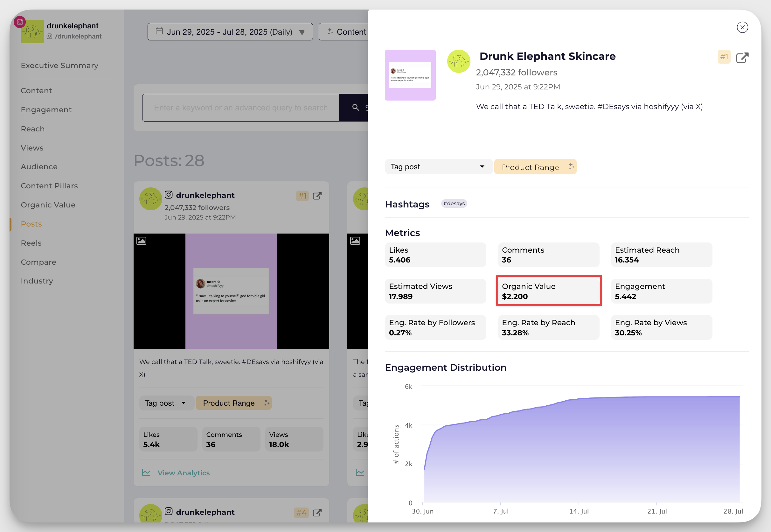771x532 pixels.
Task: Open Reels in sidebar
Action: (31, 243)
